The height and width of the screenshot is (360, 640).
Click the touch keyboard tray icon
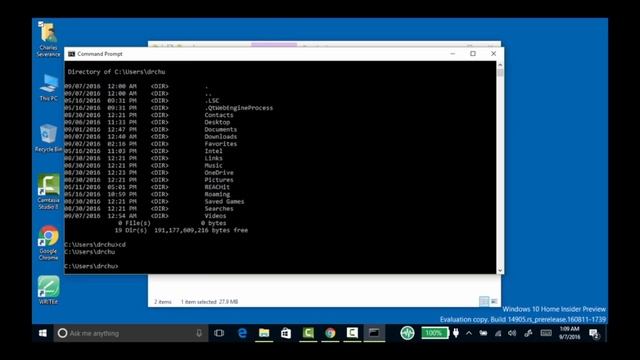click(546, 333)
